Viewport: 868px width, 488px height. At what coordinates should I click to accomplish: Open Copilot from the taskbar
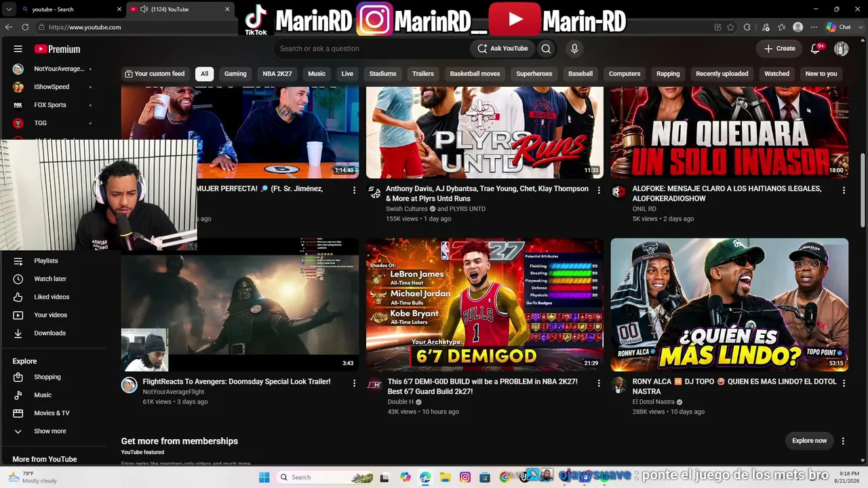click(406, 477)
